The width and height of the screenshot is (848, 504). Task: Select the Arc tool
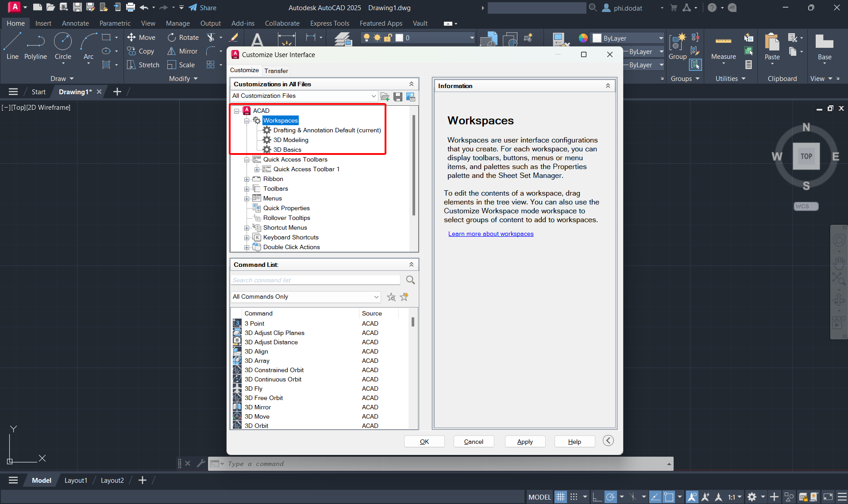point(89,46)
